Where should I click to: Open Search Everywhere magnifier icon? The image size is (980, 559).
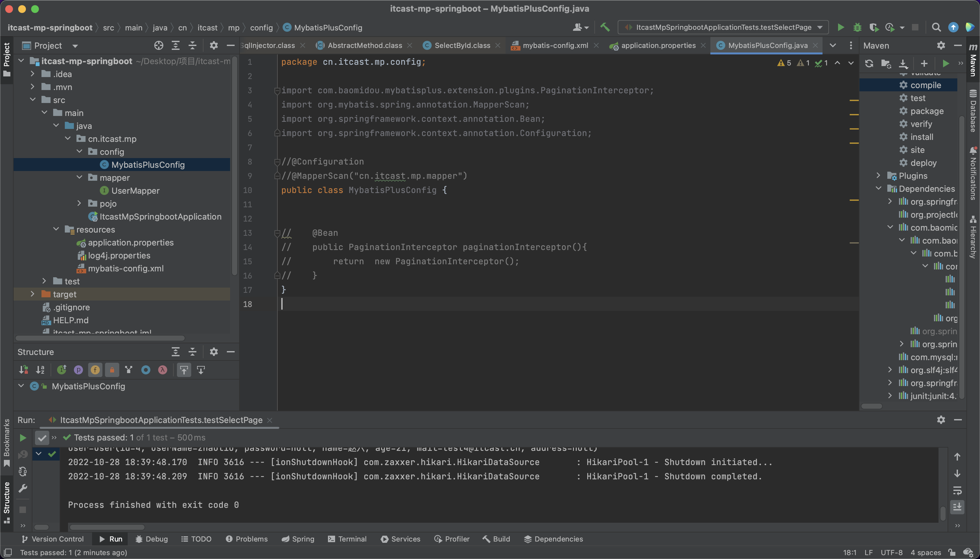[936, 27]
